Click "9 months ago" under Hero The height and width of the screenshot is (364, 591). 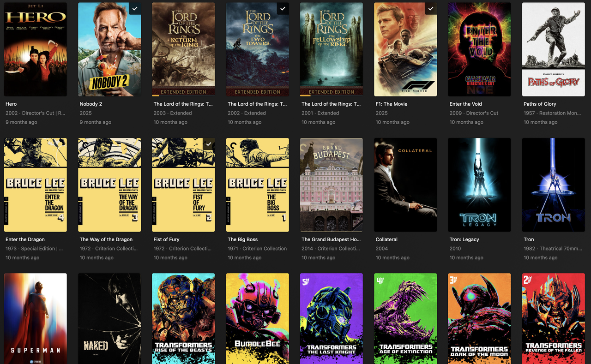pyautogui.click(x=22, y=122)
